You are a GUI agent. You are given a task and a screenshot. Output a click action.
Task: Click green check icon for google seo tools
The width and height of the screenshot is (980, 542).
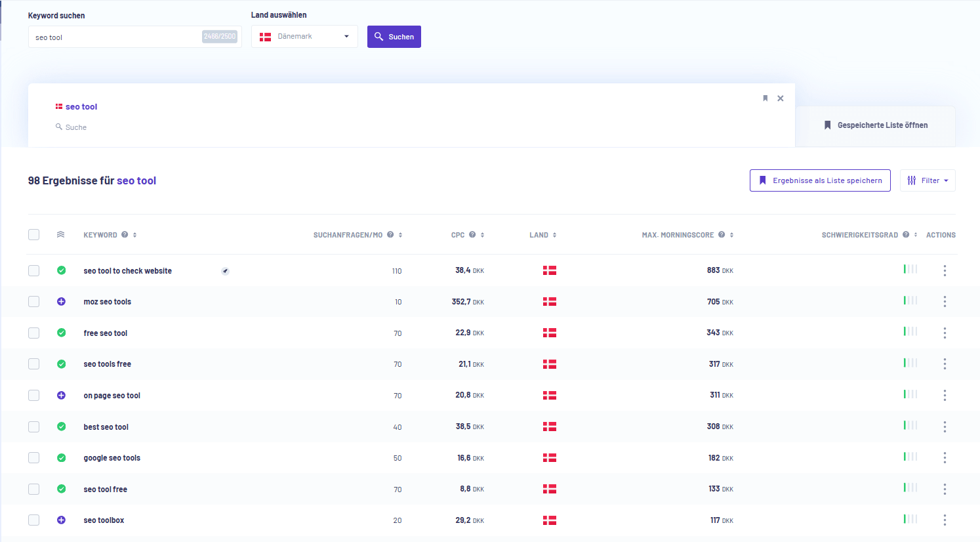click(61, 457)
